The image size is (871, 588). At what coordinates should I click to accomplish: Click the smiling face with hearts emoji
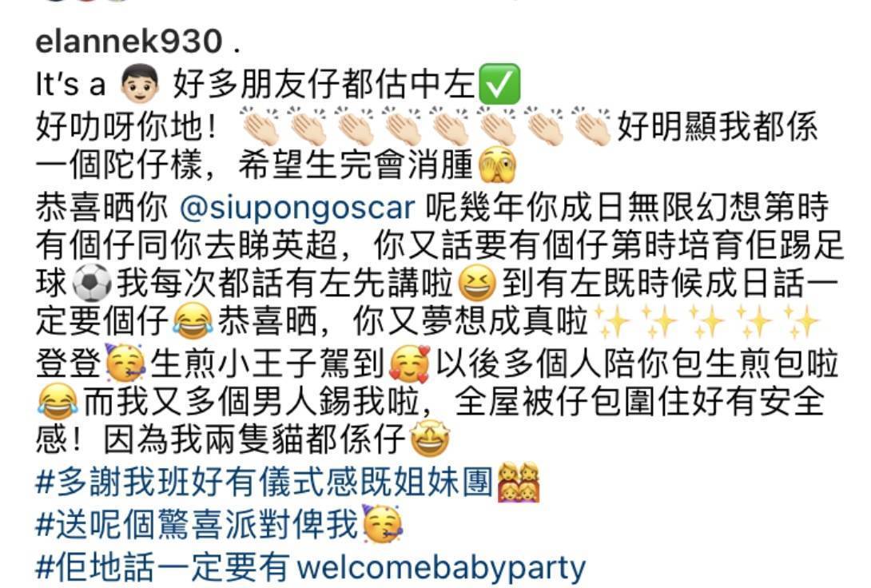[410, 364]
